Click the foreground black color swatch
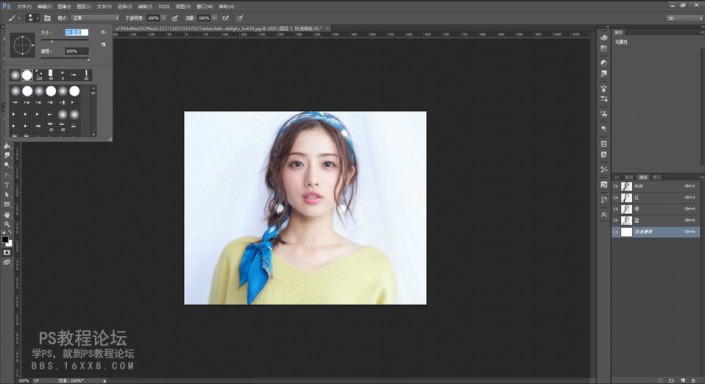 coord(5,240)
